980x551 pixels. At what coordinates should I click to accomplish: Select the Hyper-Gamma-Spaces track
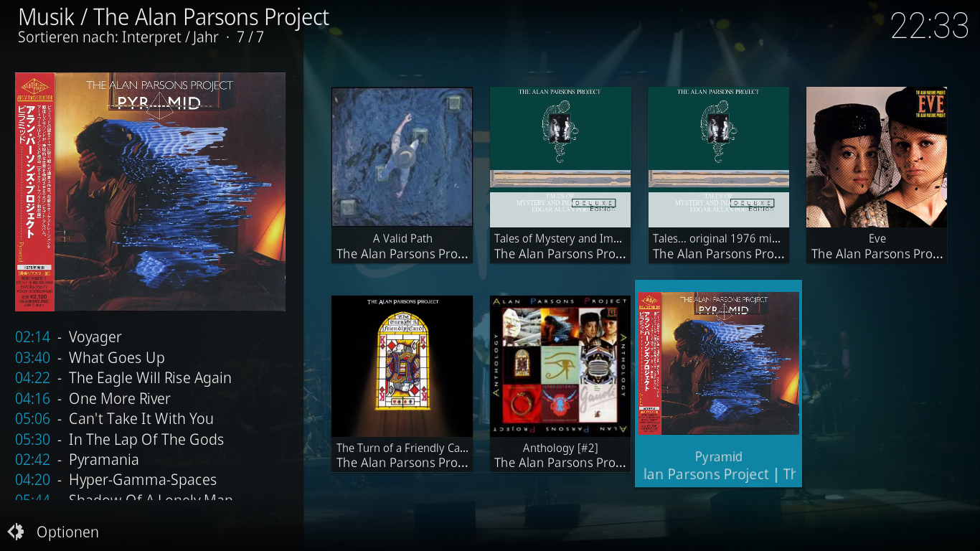click(x=116, y=479)
